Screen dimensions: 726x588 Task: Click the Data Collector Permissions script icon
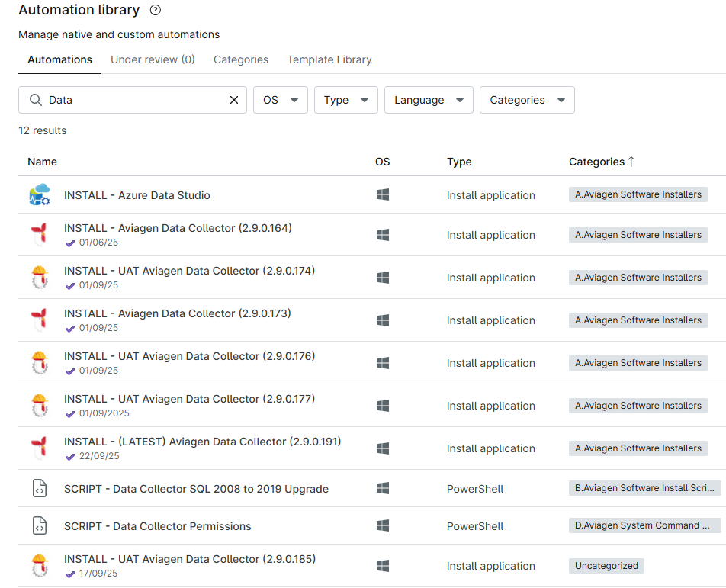pos(39,525)
